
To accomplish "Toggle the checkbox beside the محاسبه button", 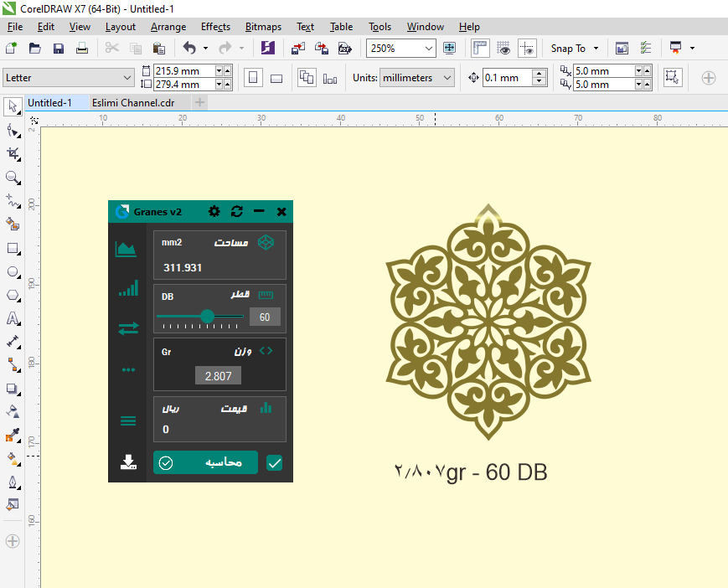I will pos(274,462).
